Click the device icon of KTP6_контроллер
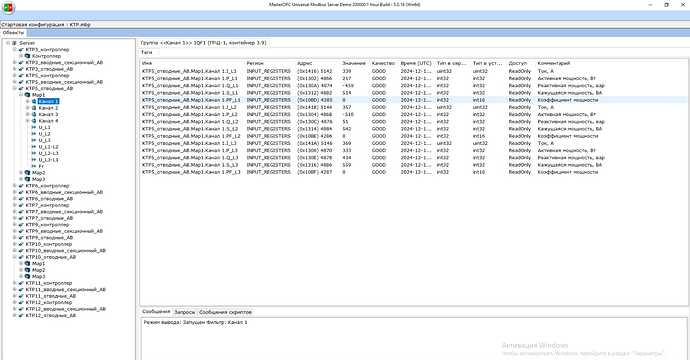Screen dimensions: 690x360 click(21, 186)
